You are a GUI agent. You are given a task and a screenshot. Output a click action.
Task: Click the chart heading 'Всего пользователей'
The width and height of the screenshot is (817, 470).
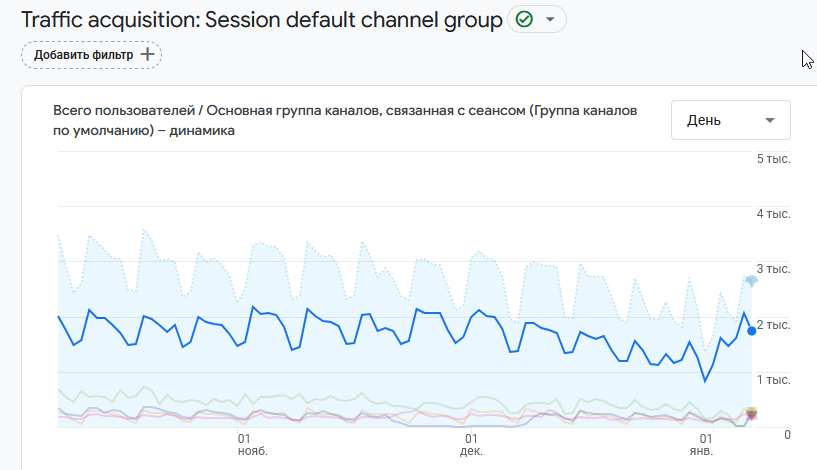tap(118, 110)
